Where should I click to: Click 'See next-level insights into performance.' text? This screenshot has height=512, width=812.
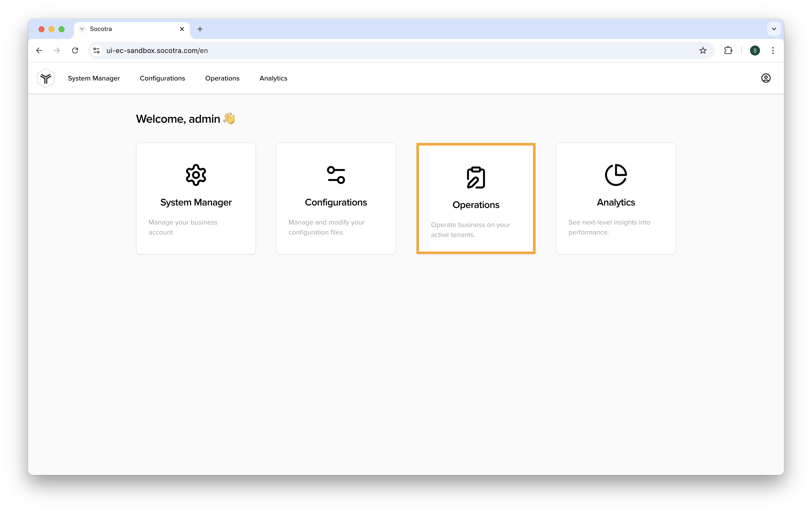pyautogui.click(x=609, y=227)
